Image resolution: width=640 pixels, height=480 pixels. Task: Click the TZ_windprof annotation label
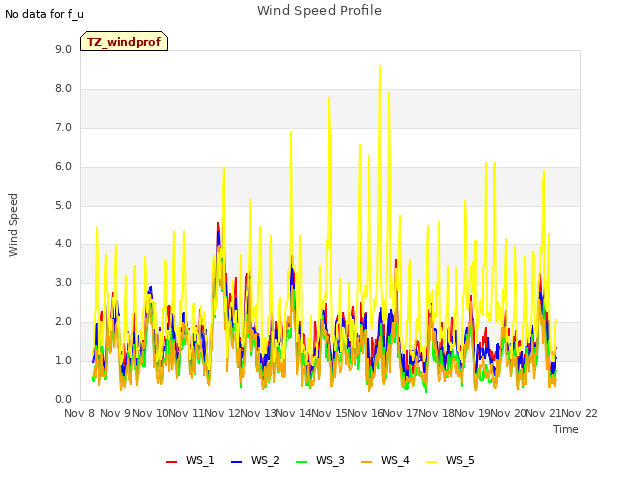pyautogui.click(x=124, y=42)
